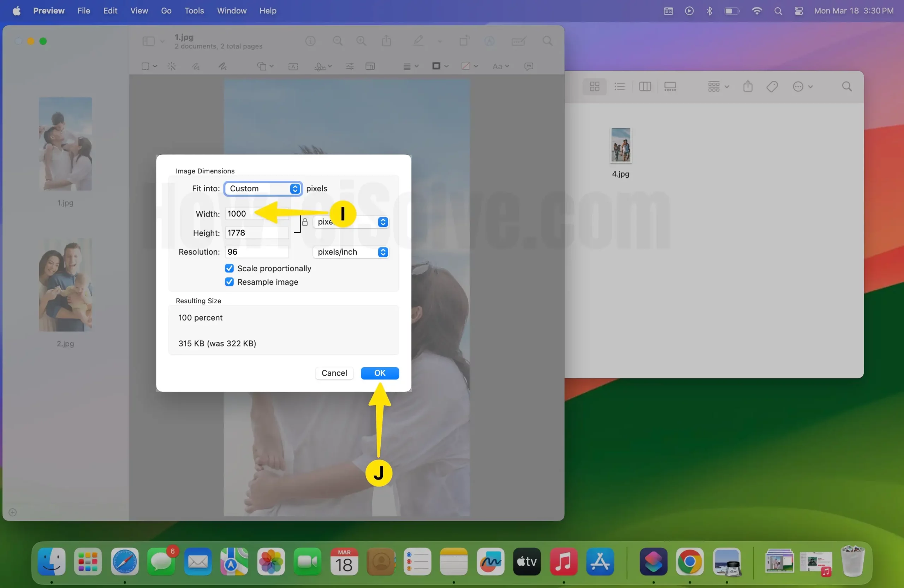
Task: Open the Go menu
Action: coord(166,11)
